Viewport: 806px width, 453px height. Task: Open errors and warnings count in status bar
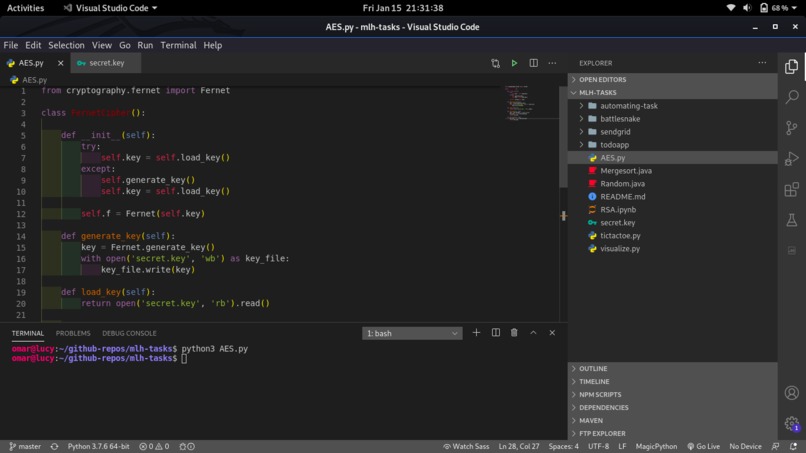[x=154, y=446]
